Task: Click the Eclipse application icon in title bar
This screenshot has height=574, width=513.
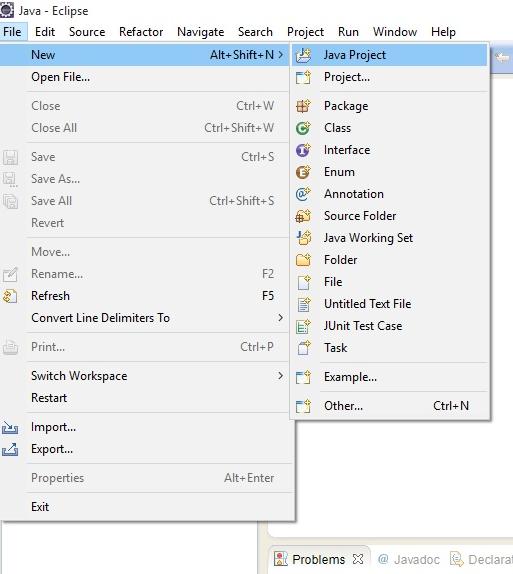Action: pos(7,10)
